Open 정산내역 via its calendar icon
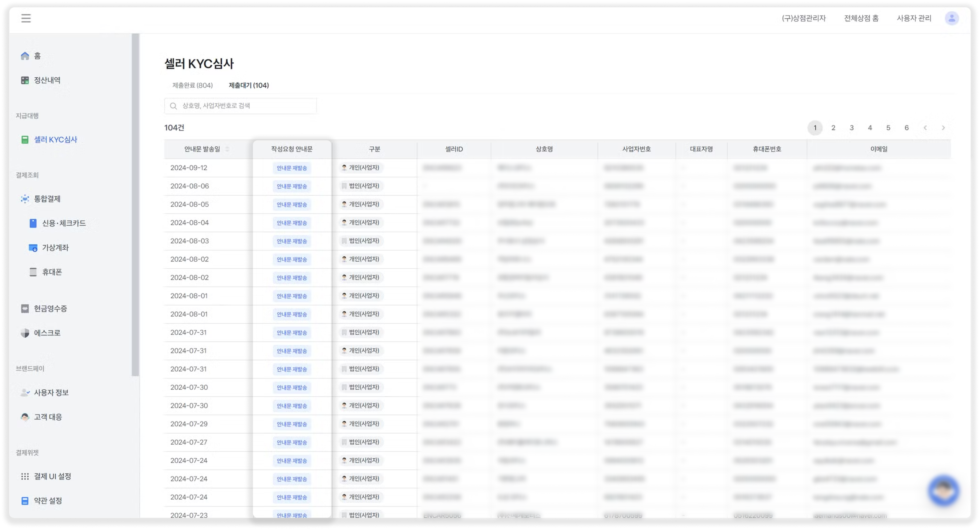Image resolution: width=980 pixels, height=529 pixels. click(x=25, y=80)
